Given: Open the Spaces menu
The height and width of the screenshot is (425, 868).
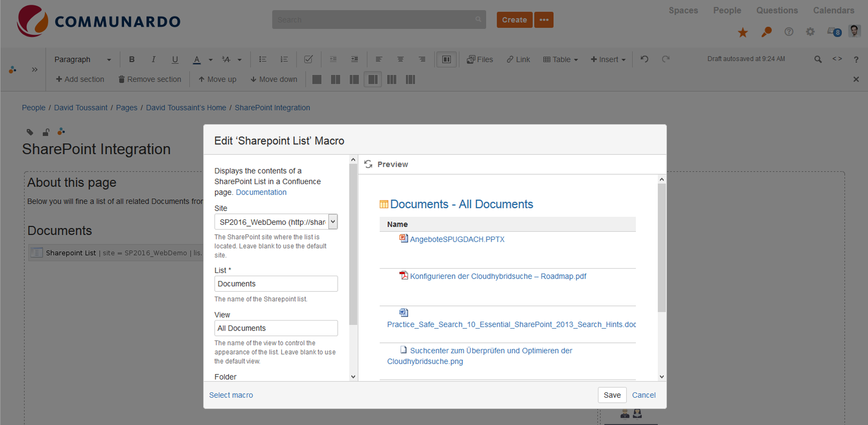Looking at the screenshot, I should click(x=683, y=10).
